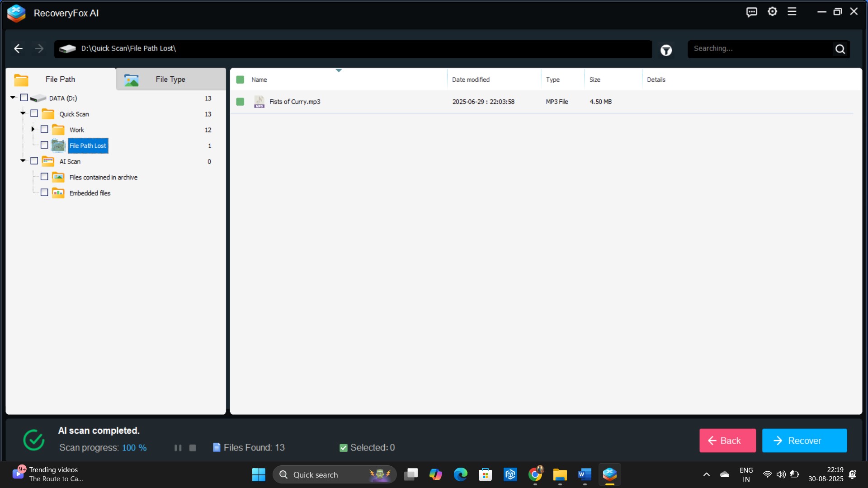Collapse the AI Scan tree node
This screenshot has width=868, height=488.
click(23, 161)
